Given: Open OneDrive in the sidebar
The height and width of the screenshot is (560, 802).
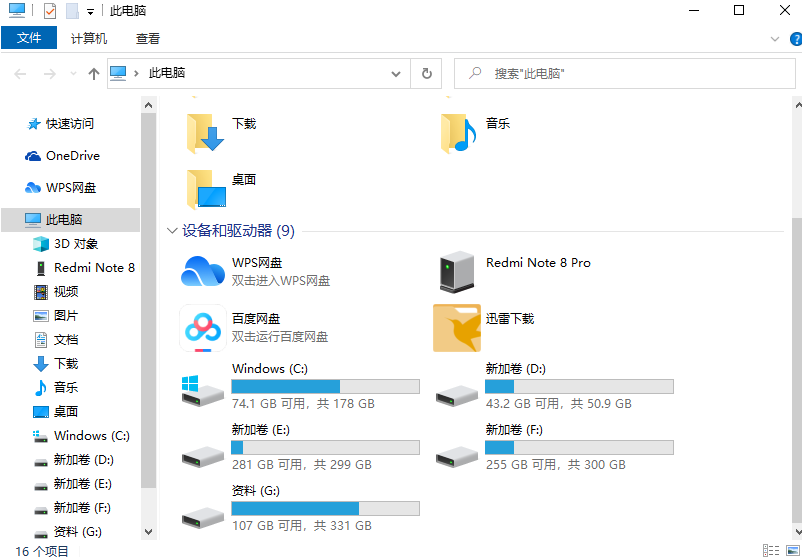Looking at the screenshot, I should click(72, 156).
